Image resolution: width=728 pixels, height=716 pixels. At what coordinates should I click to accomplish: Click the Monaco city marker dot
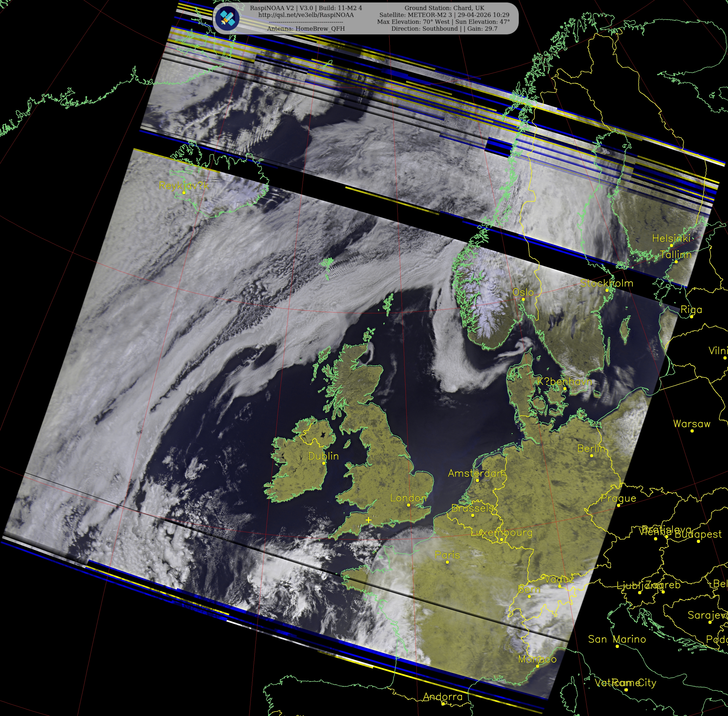tap(538, 666)
